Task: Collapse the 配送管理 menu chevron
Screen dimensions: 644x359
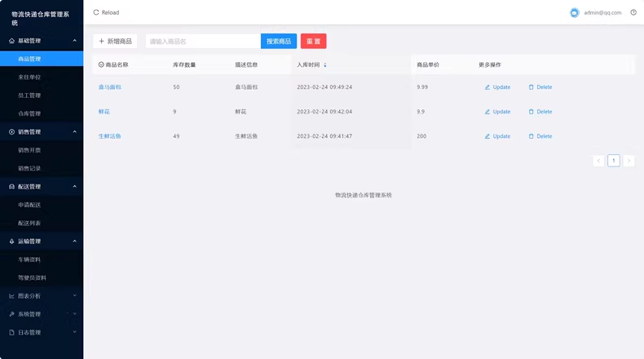Action: coord(74,187)
